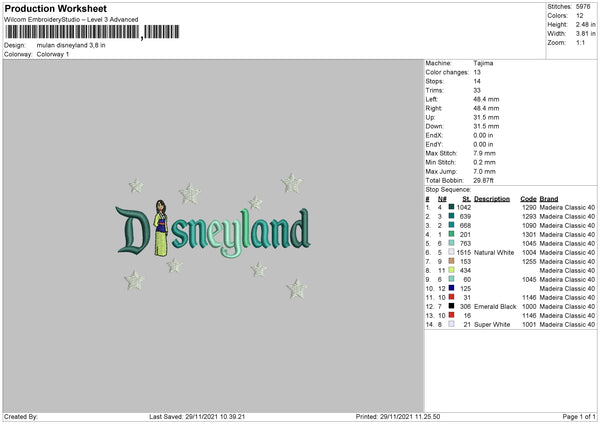Select the Emerald Black color swatch
This screenshot has height=424, width=600.
click(451, 306)
